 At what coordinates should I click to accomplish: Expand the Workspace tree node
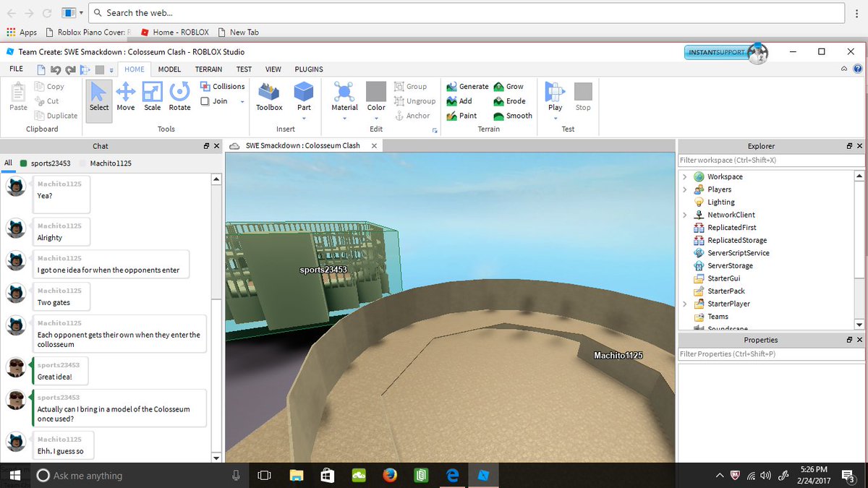[x=685, y=176]
